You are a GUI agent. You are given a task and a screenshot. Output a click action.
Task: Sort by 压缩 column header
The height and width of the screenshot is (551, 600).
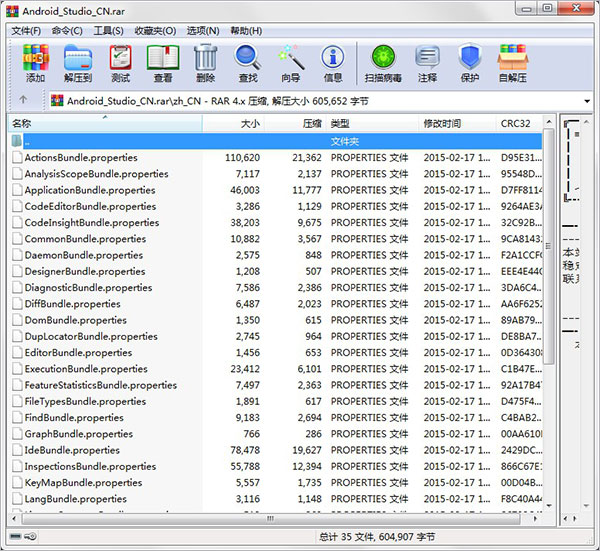click(295, 124)
